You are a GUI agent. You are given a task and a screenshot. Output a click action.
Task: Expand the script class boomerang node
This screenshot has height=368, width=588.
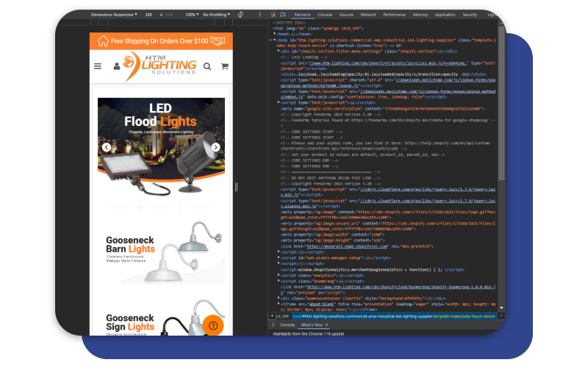point(279,281)
